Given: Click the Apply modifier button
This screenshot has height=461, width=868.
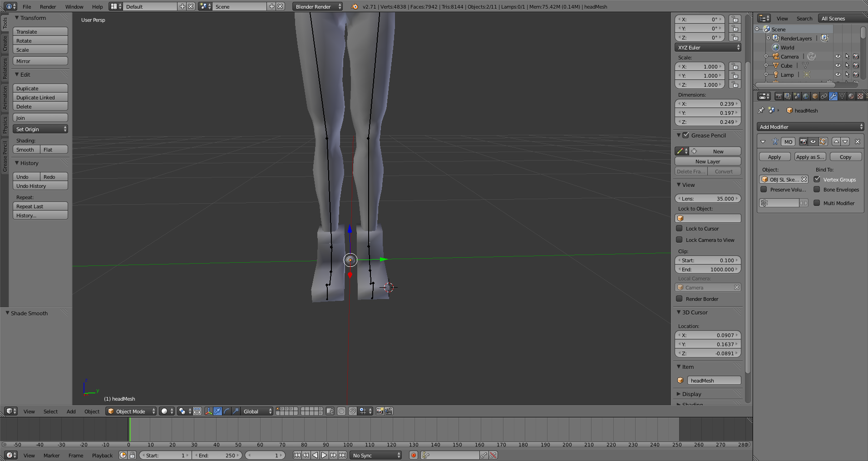Looking at the screenshot, I should (x=774, y=157).
